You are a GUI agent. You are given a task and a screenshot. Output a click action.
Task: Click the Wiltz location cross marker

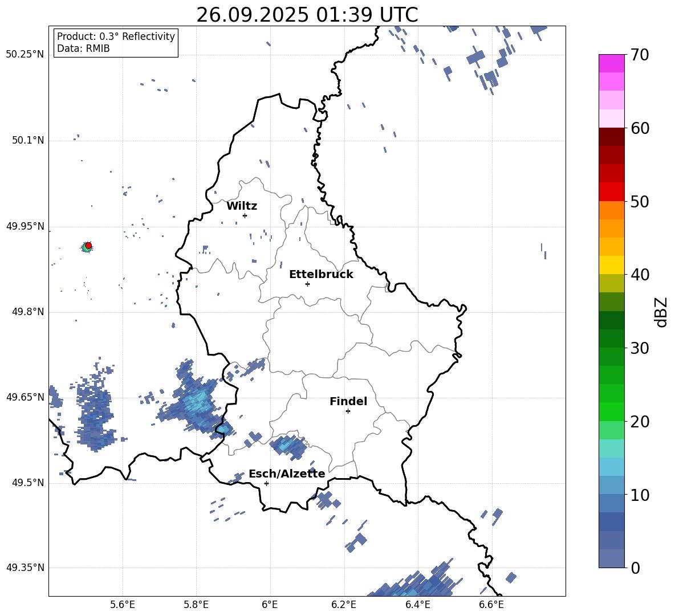(x=245, y=215)
